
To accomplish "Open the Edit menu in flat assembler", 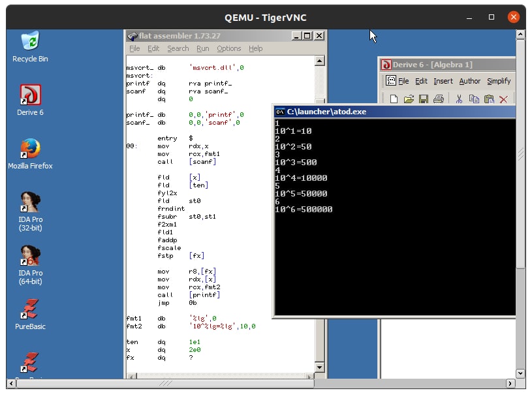I will click(153, 48).
